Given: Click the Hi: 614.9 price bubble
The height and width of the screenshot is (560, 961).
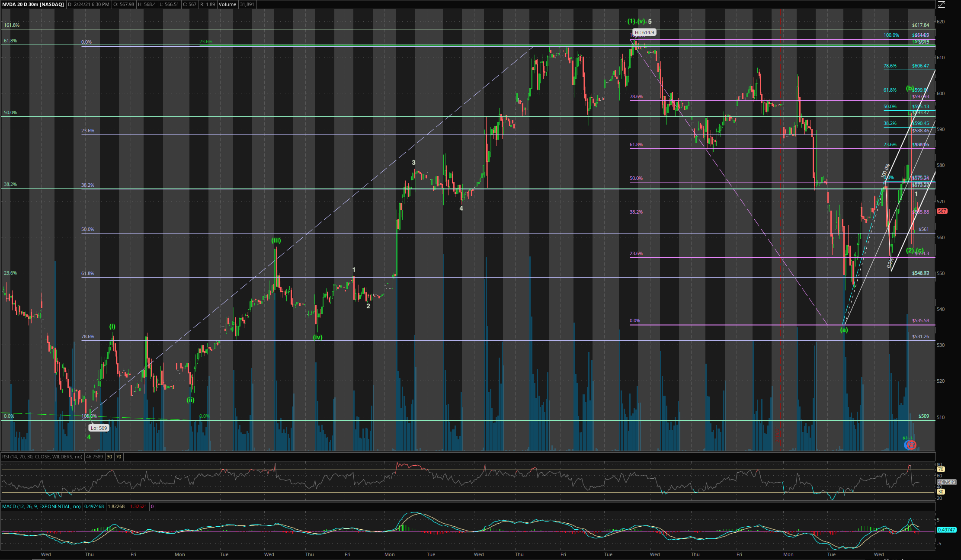Looking at the screenshot, I should point(644,32).
